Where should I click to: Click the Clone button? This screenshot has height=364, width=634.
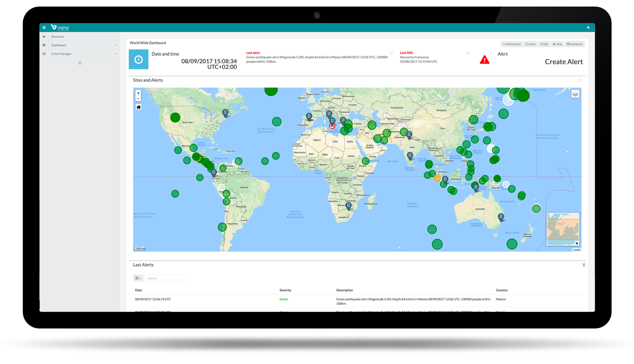(x=530, y=44)
